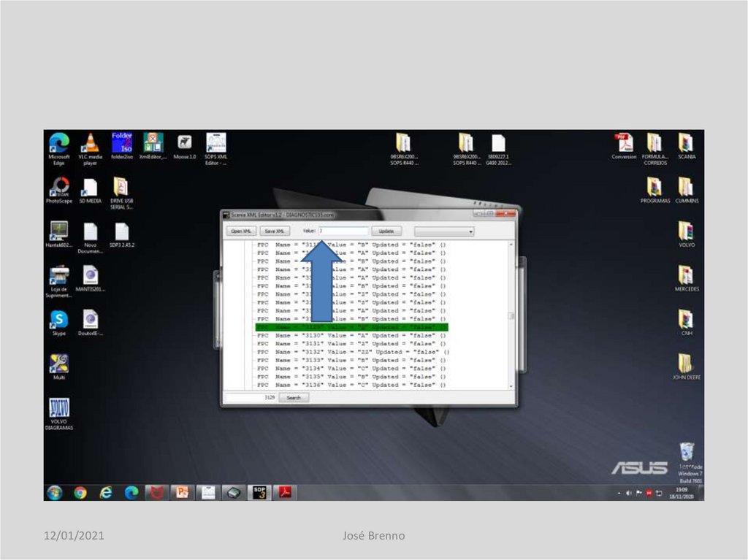Click the list scrollbar up arrow
This screenshot has height=560, width=748.
click(x=511, y=245)
